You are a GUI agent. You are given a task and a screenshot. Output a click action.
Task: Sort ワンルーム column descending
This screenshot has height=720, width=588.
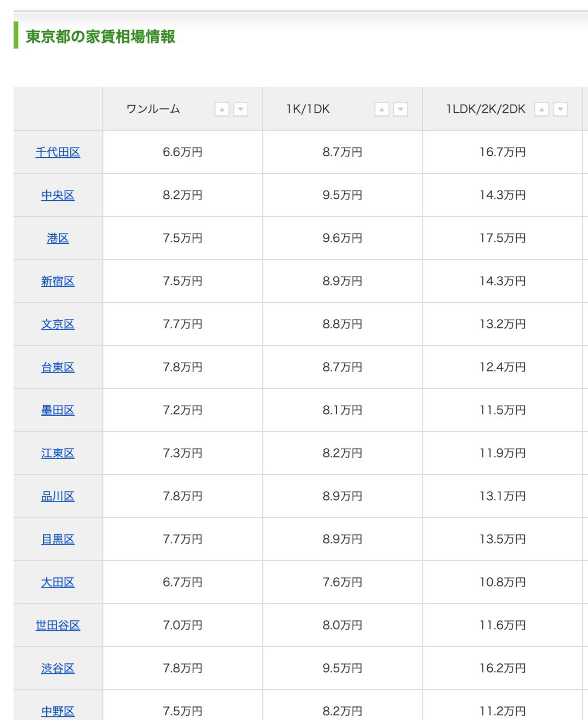pyautogui.click(x=241, y=109)
